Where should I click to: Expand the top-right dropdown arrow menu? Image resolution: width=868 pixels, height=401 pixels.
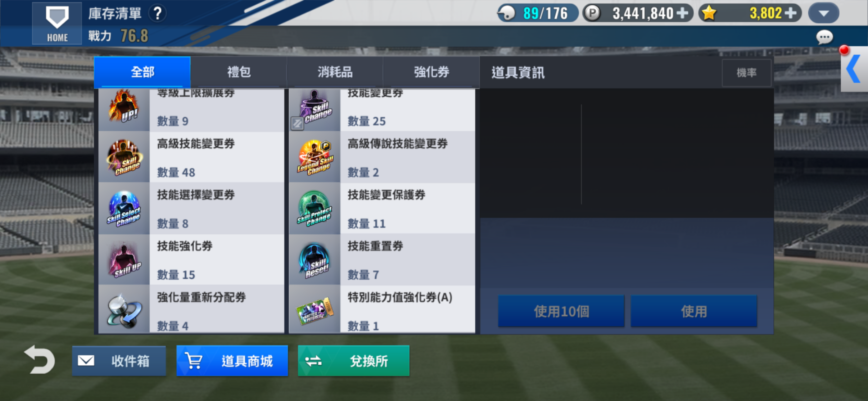point(823,13)
